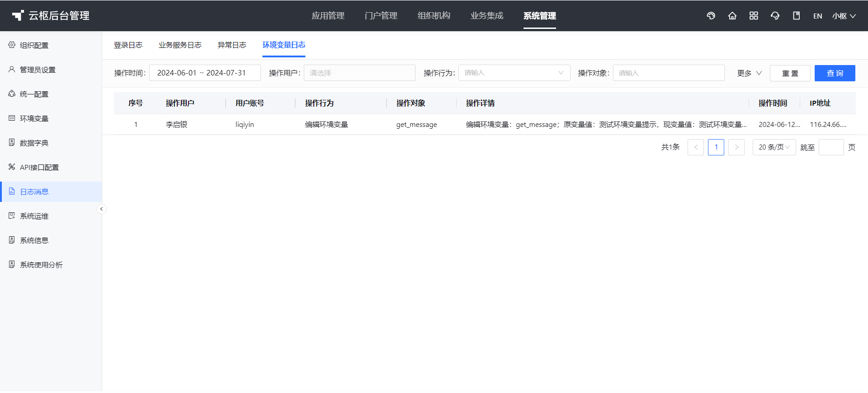Switch to the 业务服务日志 tab
The image size is (868, 393).
point(180,45)
